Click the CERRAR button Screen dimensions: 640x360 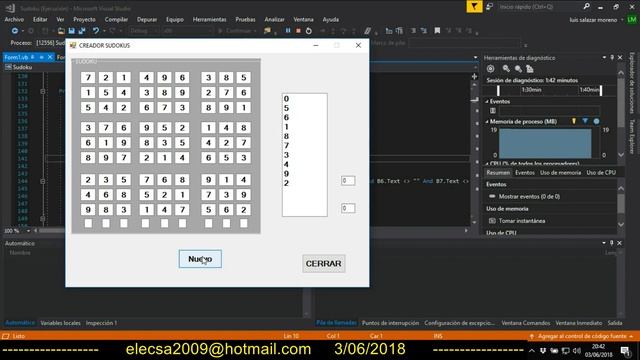pos(324,264)
